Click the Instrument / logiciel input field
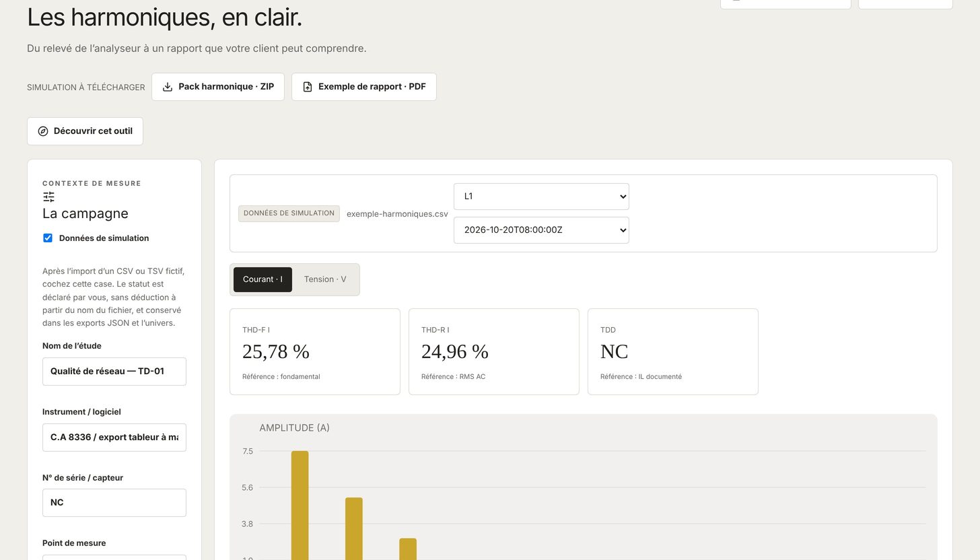980x560 pixels. click(114, 438)
